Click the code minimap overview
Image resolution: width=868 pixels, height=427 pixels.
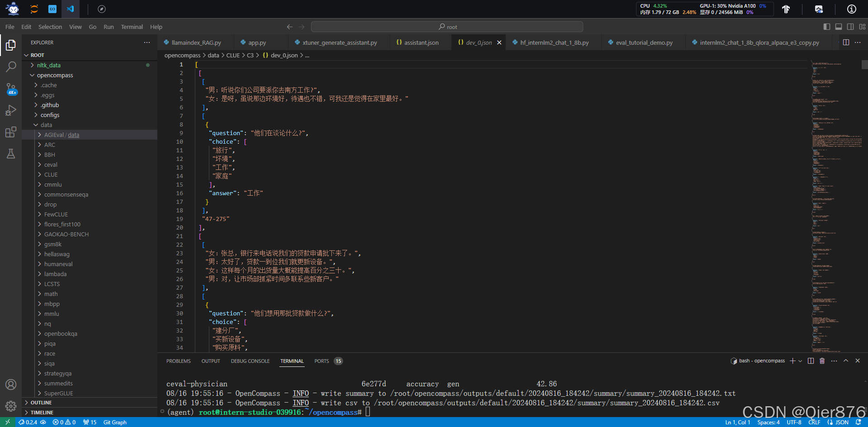(x=836, y=206)
